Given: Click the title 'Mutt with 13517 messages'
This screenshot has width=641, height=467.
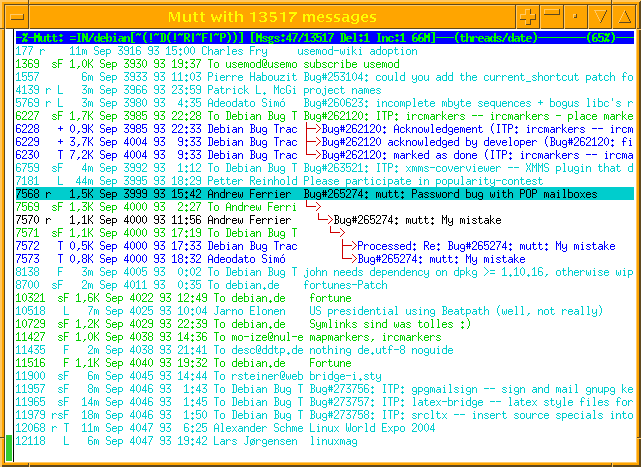Looking at the screenshot, I should pyautogui.click(x=272, y=17).
